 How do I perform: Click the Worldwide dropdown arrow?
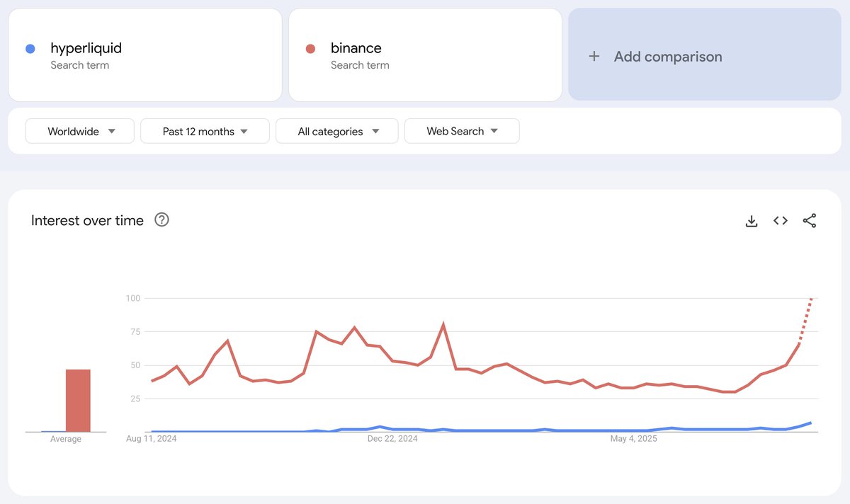click(x=112, y=131)
